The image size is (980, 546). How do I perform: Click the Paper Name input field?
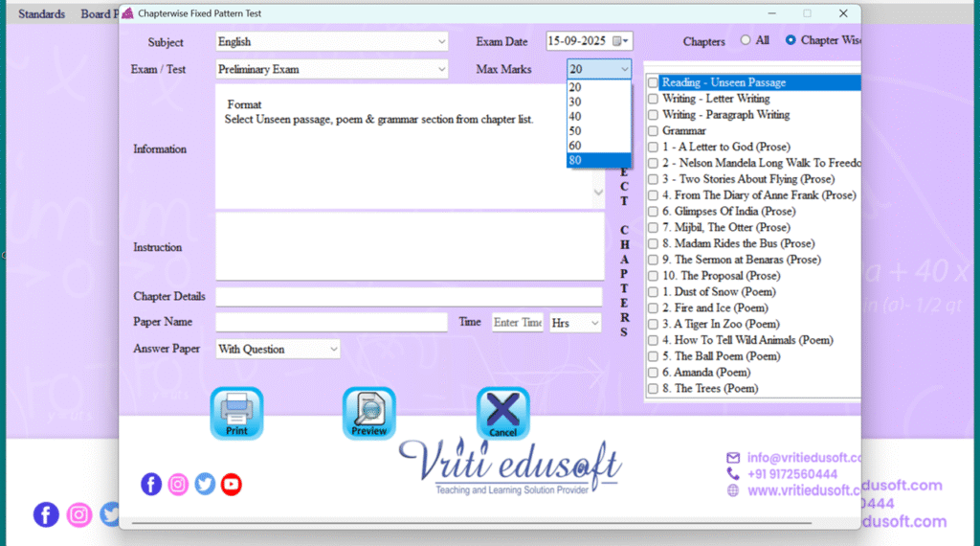[331, 323]
